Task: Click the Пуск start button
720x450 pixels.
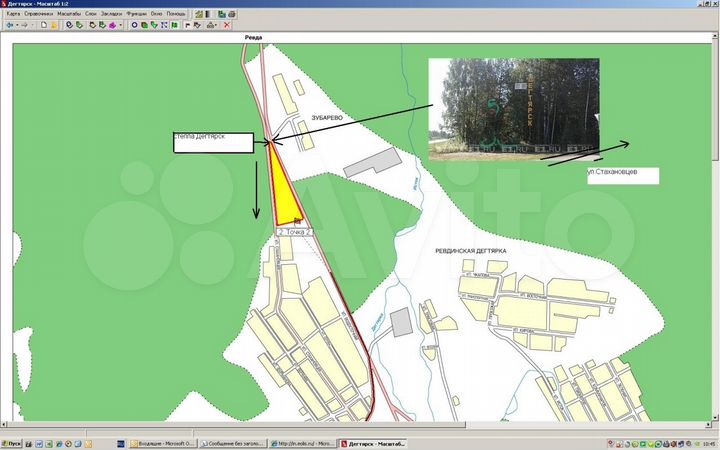Action: pyautogui.click(x=12, y=443)
